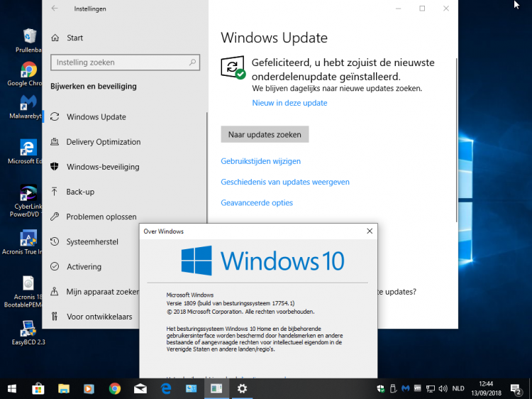Click the back arrow in Instellingen
This screenshot has width=532, height=399.
tap(55, 9)
